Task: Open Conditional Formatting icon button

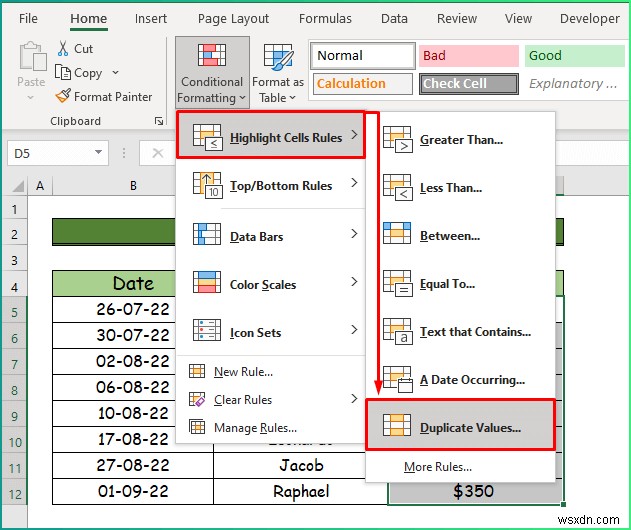Action: coord(212,55)
